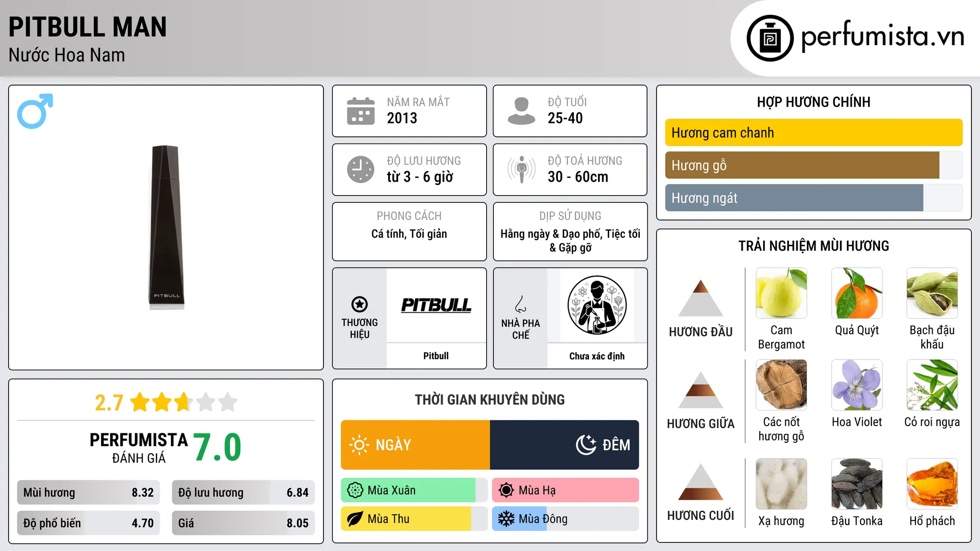The width and height of the screenshot is (980, 551).
Task: Click the Perfumista score 7.0
Action: point(218,447)
